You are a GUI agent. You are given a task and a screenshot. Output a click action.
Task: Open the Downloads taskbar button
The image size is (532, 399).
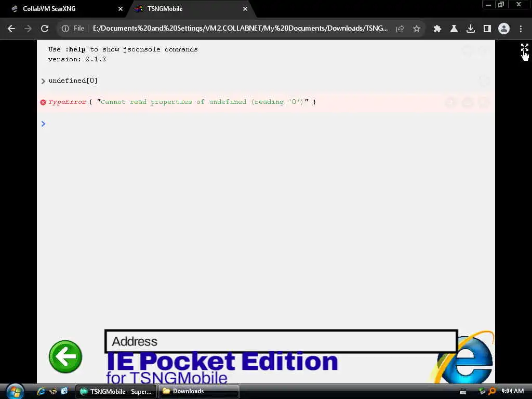pos(198,391)
